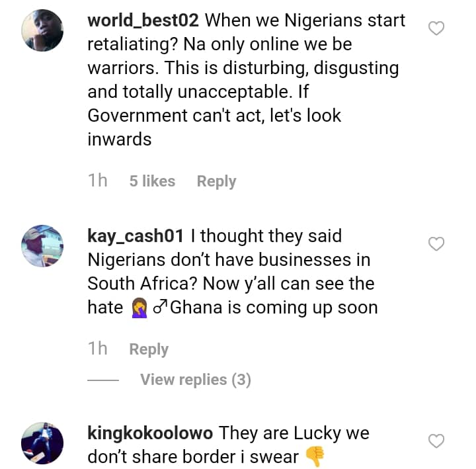This screenshot has height=469, width=476.
Task: Select the kingkokoolowo username
Action: point(150,433)
